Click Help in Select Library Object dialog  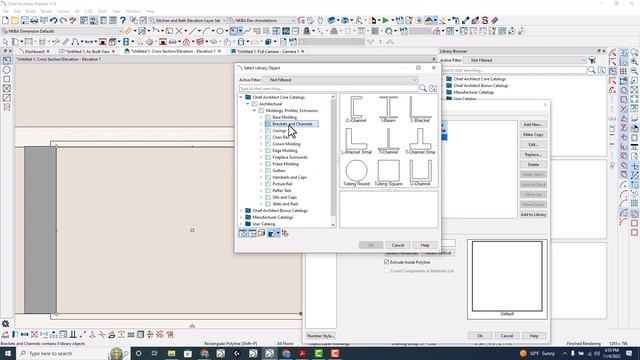pyautogui.click(x=425, y=245)
